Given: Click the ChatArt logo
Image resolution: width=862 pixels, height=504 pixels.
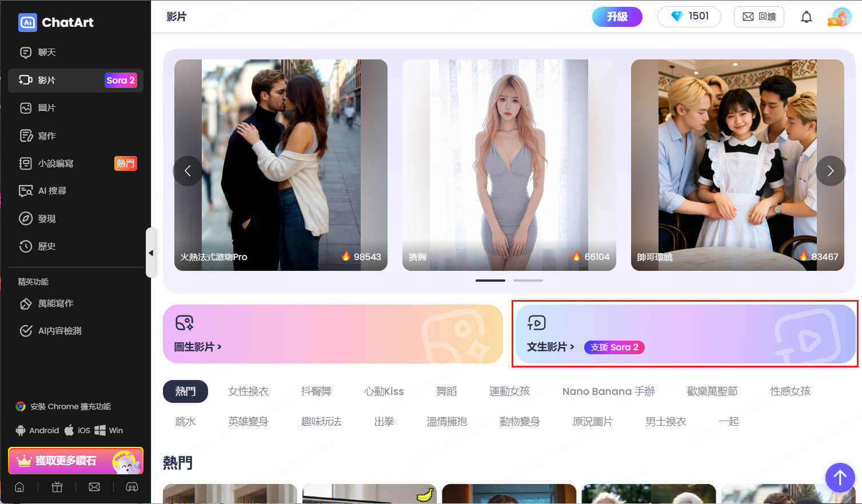Looking at the screenshot, I should click(56, 22).
